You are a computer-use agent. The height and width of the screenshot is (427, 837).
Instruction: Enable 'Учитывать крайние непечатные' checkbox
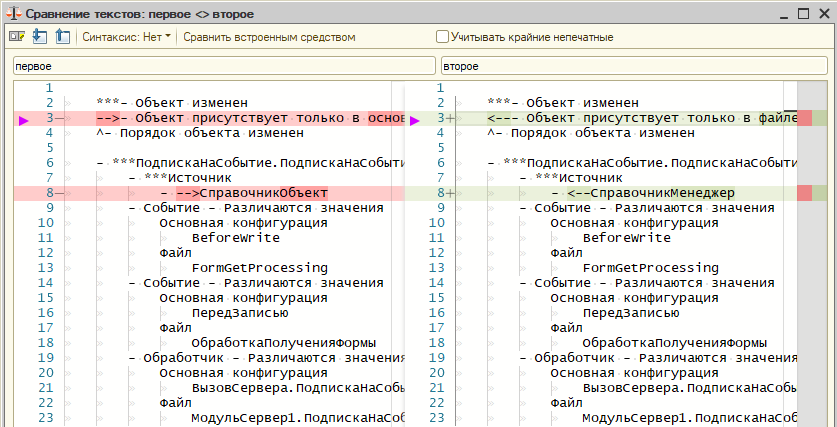442,37
